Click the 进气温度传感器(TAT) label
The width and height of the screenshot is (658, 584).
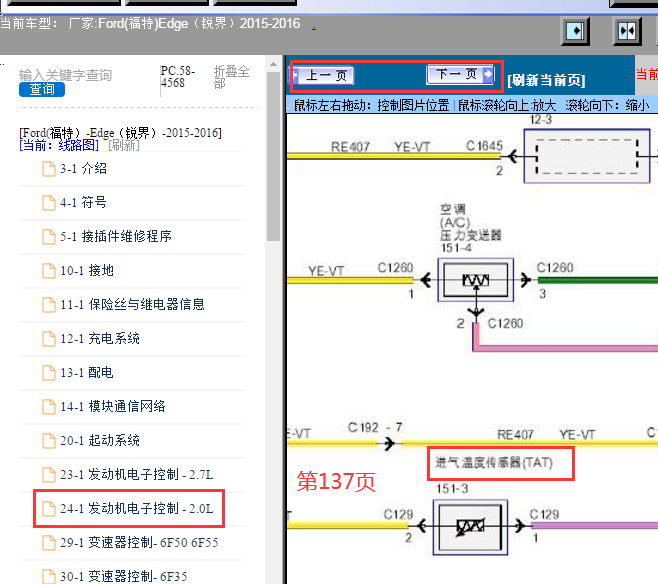pyautogui.click(x=494, y=463)
